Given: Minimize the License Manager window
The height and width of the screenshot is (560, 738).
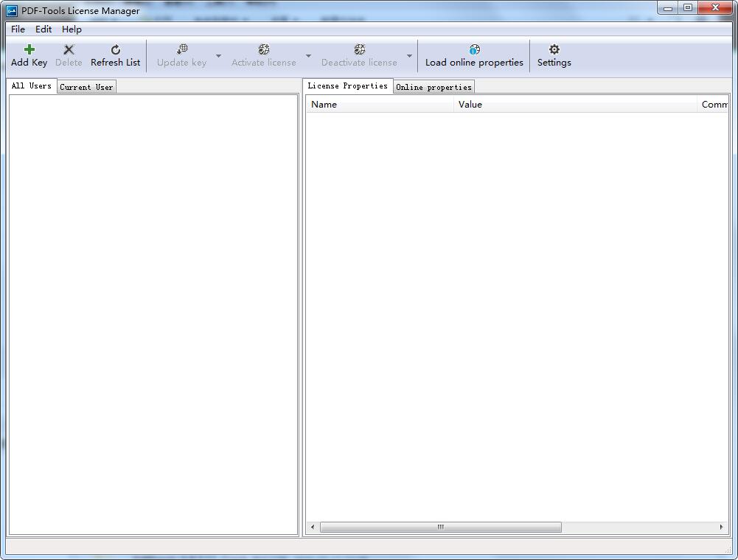Looking at the screenshot, I should tap(667, 8).
